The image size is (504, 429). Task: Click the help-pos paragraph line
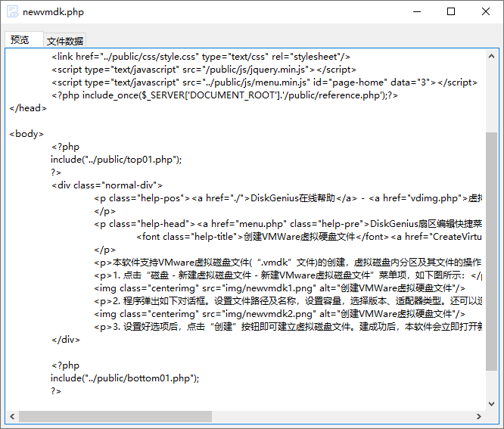click(x=288, y=198)
